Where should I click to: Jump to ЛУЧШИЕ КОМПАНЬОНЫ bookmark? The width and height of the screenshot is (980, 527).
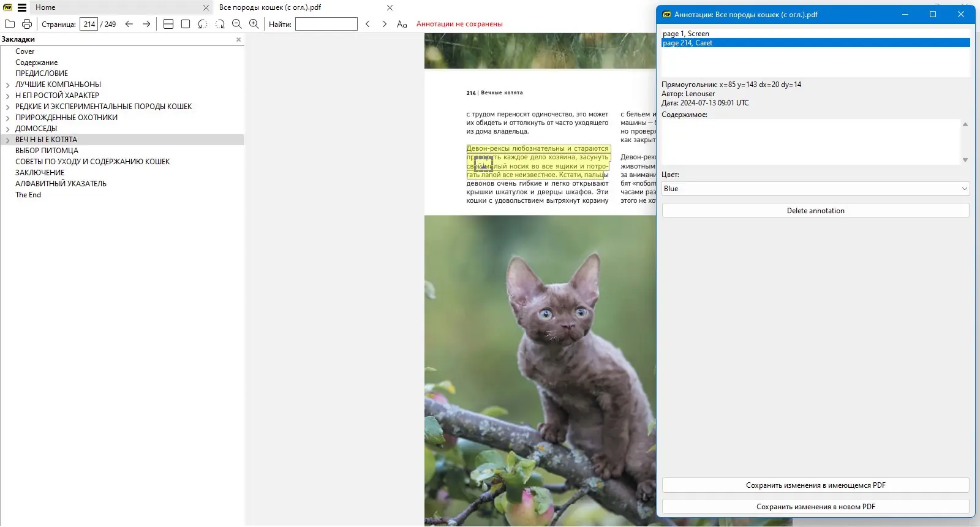coord(58,85)
